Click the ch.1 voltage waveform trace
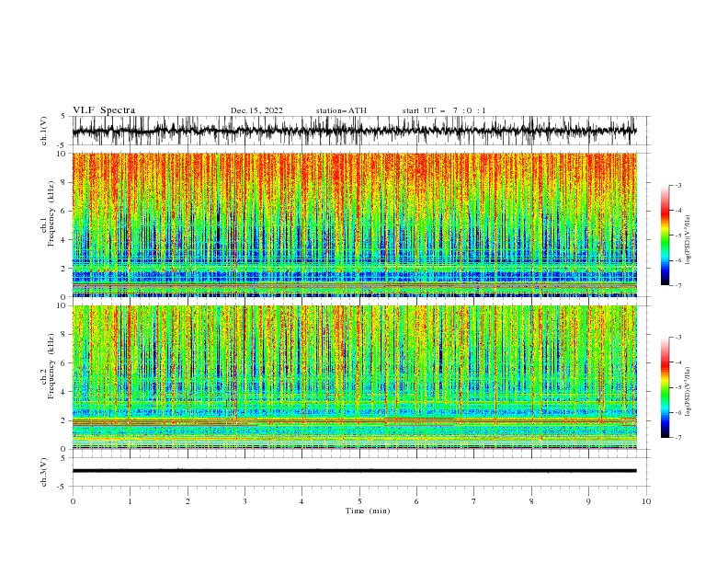 pos(354,131)
